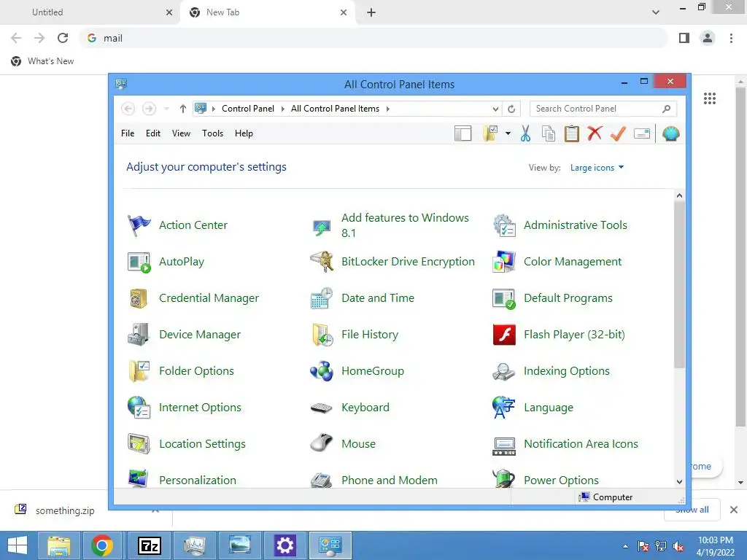Viewport: 747px width, 560px height.
Task: Expand the folder toolbar icon dropdown arrow
Action: pyautogui.click(x=508, y=134)
